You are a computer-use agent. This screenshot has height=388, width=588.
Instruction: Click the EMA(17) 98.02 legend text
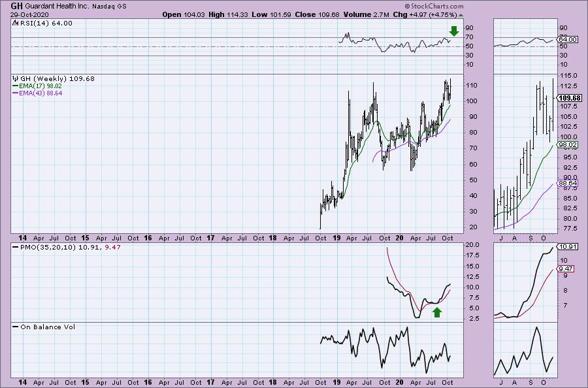[40, 86]
